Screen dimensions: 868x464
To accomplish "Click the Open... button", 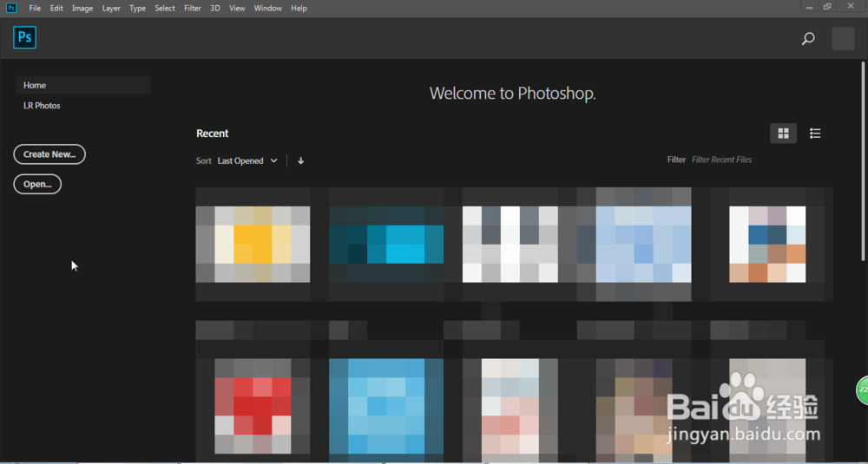I will [37, 184].
